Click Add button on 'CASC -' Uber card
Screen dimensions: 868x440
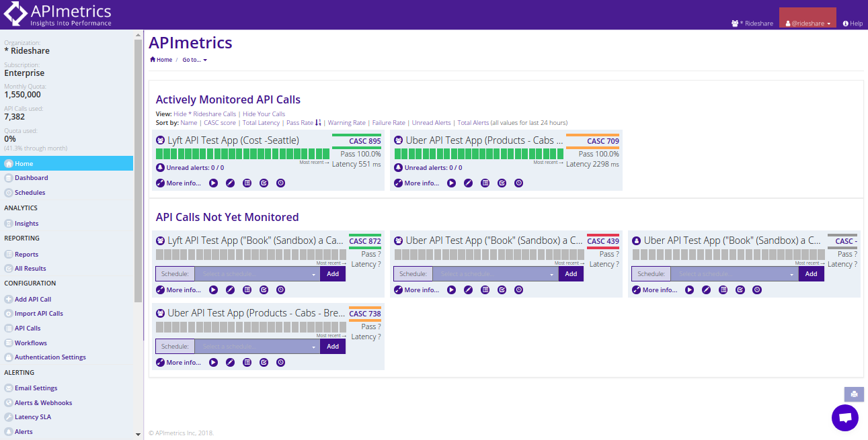pos(812,274)
